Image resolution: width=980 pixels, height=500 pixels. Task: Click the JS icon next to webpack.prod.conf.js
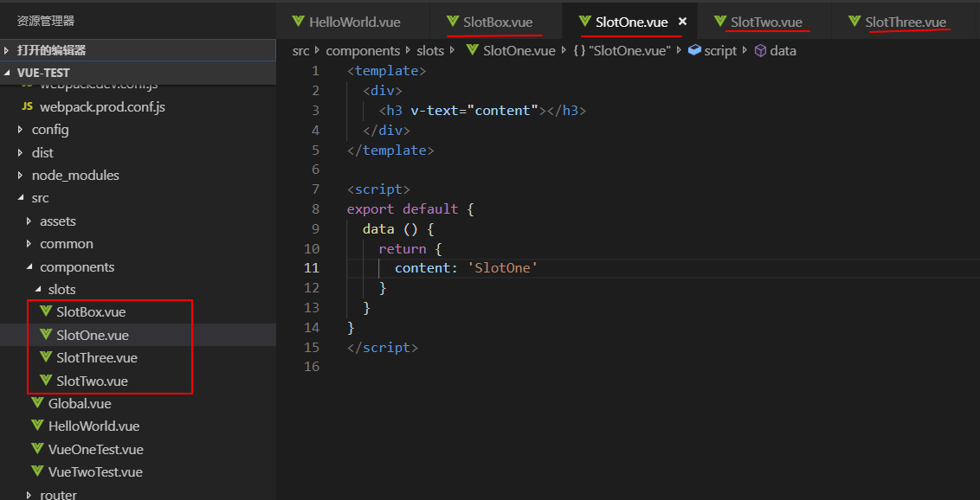click(x=26, y=107)
